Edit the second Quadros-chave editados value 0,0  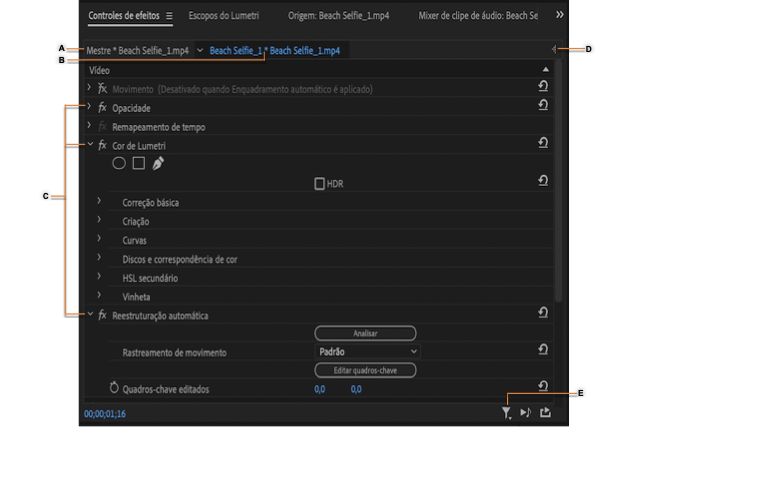click(356, 389)
